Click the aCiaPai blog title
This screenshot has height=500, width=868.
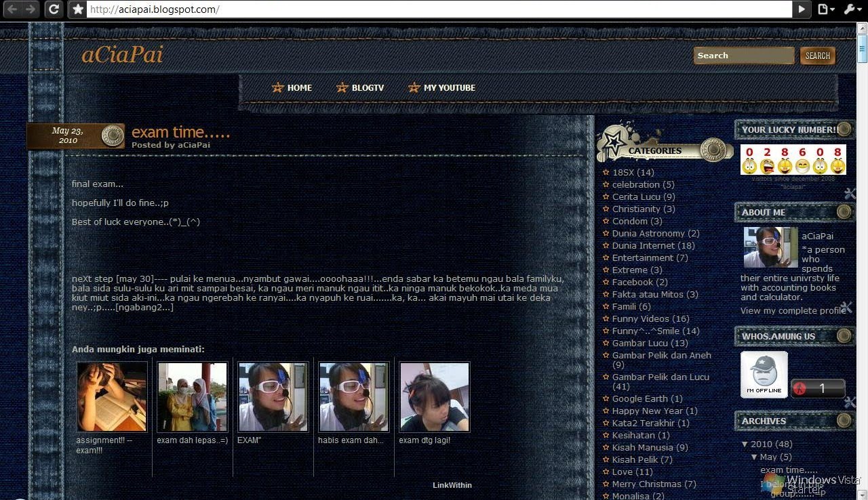click(x=122, y=55)
